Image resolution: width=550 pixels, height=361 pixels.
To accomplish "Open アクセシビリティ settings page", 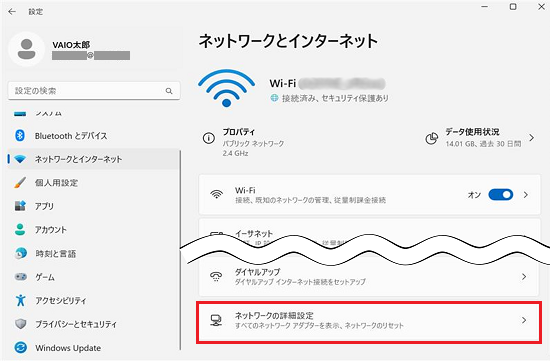I will 93,300.
